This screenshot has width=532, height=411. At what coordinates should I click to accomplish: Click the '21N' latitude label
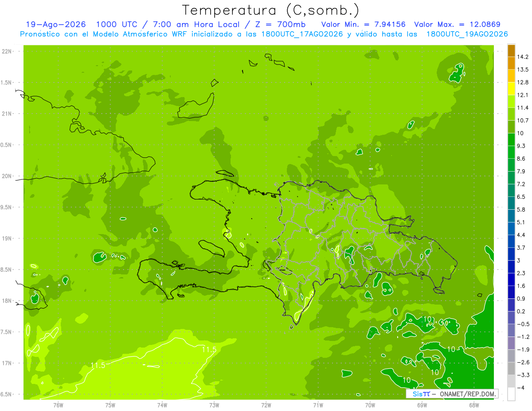[x=7, y=114]
